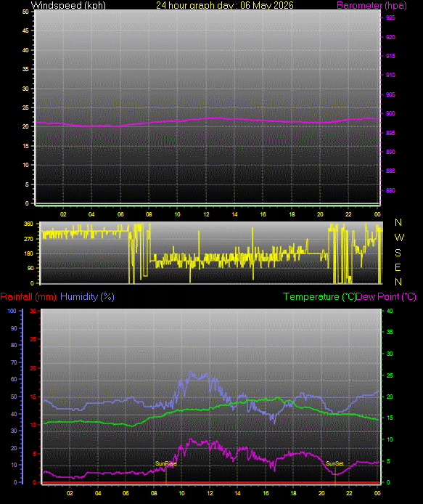The width and height of the screenshot is (423, 504).
Task: Select the 'Rainfall (mm)' legend label
Action: click(x=28, y=297)
